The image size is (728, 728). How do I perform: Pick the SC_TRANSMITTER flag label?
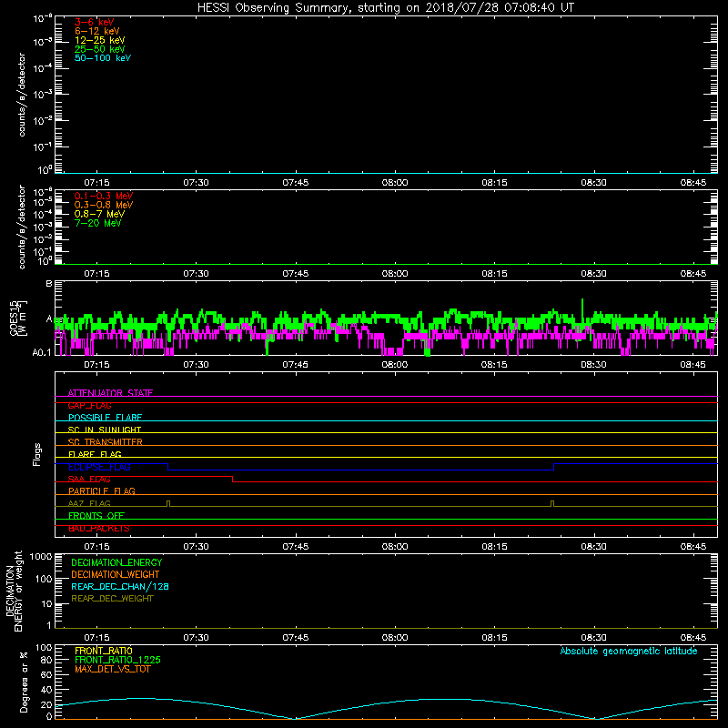click(106, 442)
